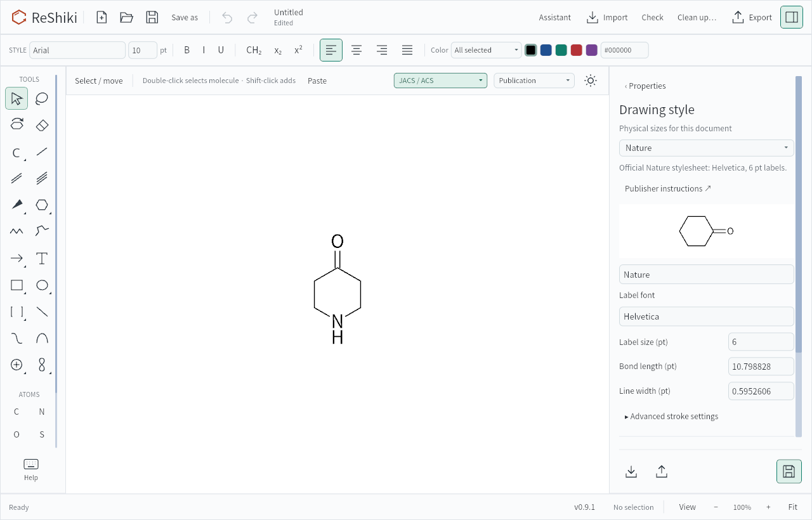
Task: Open the Assistant menu
Action: click(x=555, y=17)
